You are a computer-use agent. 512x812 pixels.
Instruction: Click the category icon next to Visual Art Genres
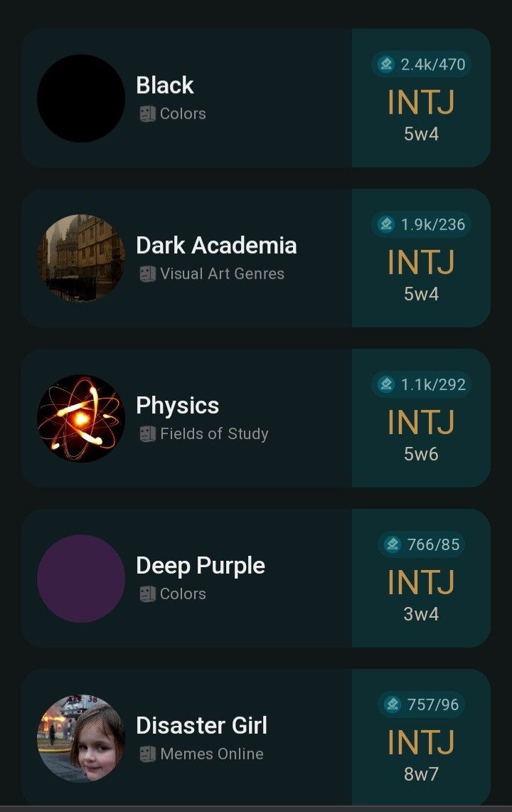tap(147, 274)
